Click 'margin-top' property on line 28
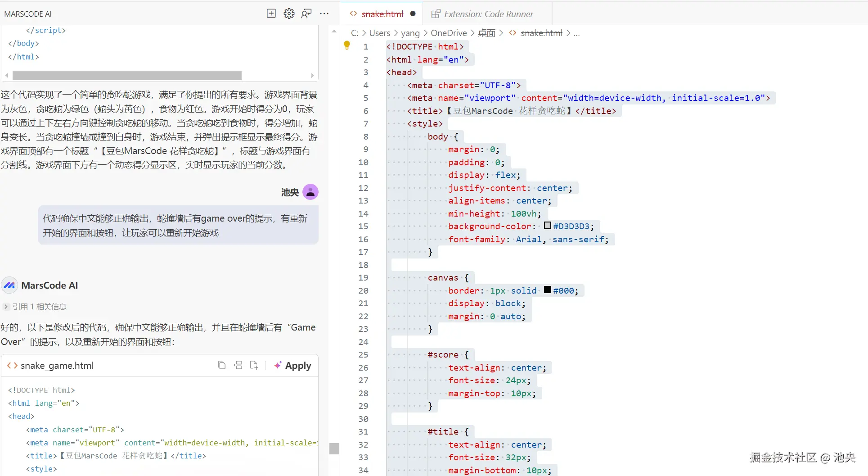The height and width of the screenshot is (476, 868). tap(474, 393)
